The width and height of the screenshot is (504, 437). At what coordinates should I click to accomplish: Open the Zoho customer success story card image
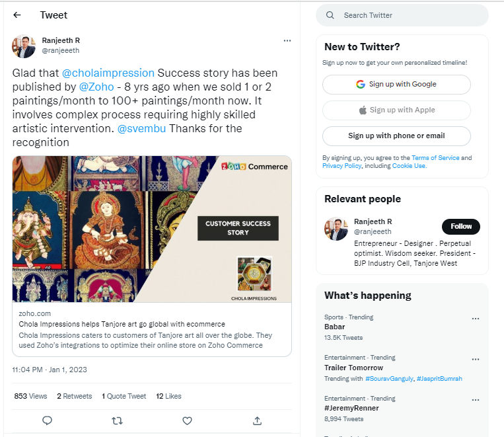coord(152,229)
